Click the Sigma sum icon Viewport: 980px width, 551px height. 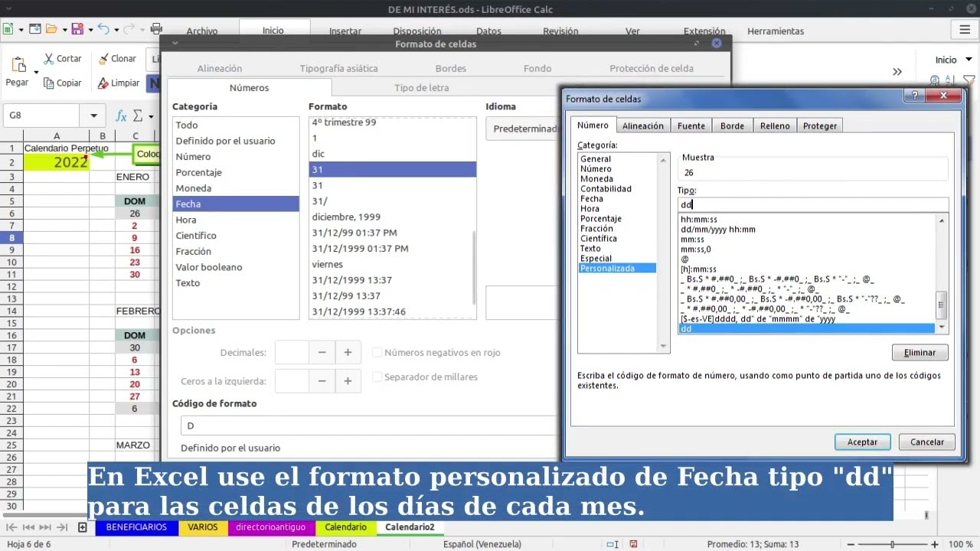(138, 116)
